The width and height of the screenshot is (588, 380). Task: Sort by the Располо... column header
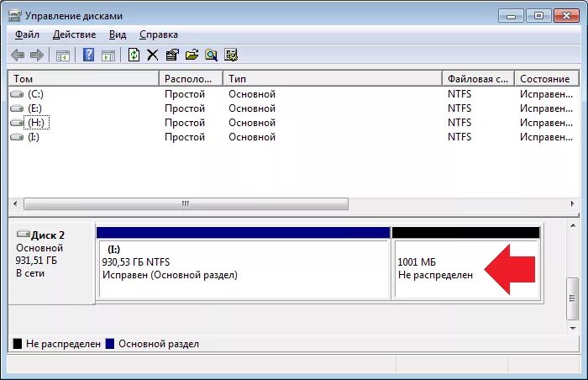click(192, 79)
